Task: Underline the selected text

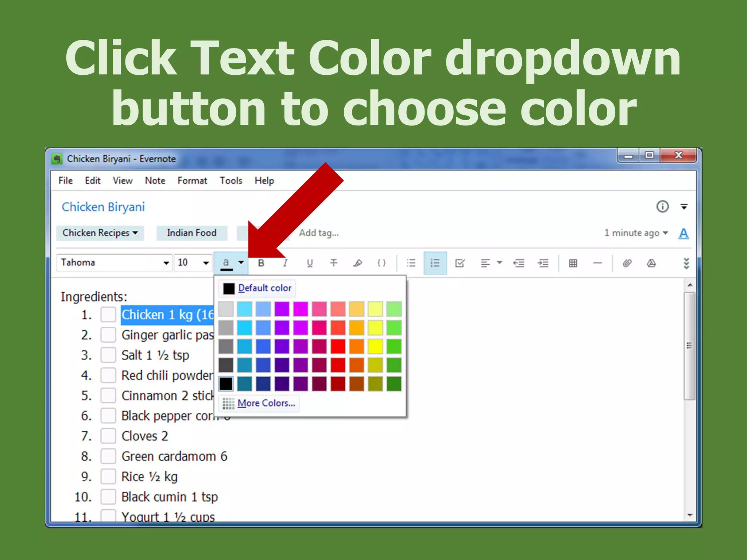Action: click(x=310, y=263)
